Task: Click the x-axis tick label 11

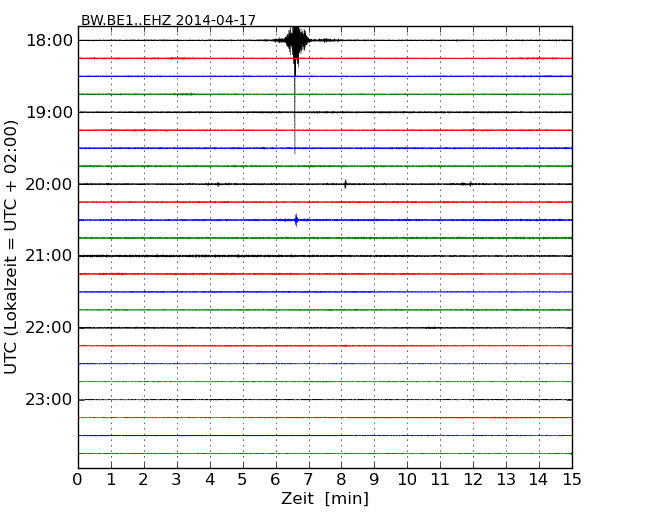Action: [440, 479]
